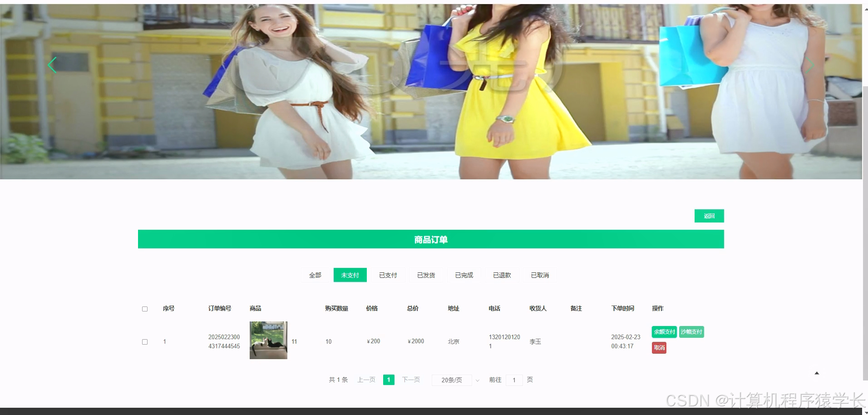
Task: Focus the 前往 page number input
Action: pyautogui.click(x=514, y=380)
